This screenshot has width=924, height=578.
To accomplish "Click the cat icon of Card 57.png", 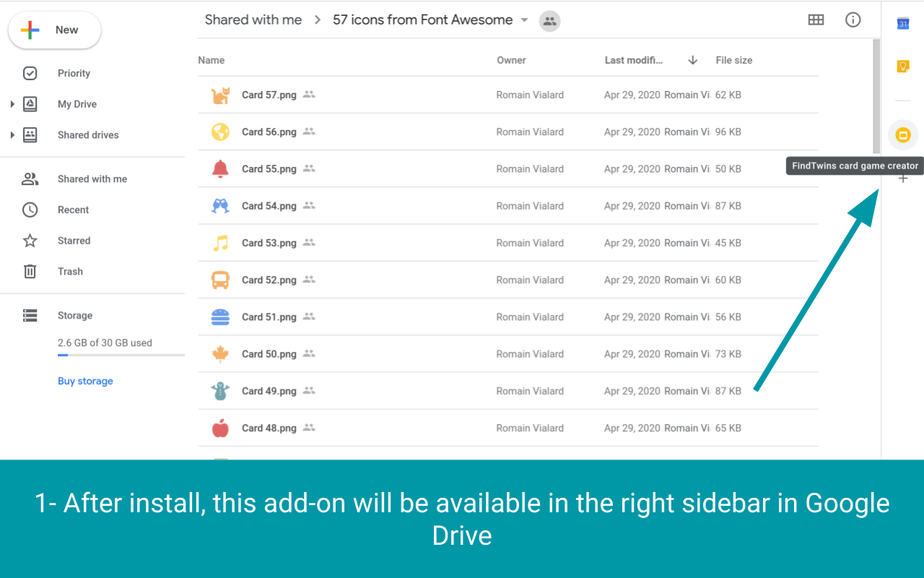I will (220, 95).
